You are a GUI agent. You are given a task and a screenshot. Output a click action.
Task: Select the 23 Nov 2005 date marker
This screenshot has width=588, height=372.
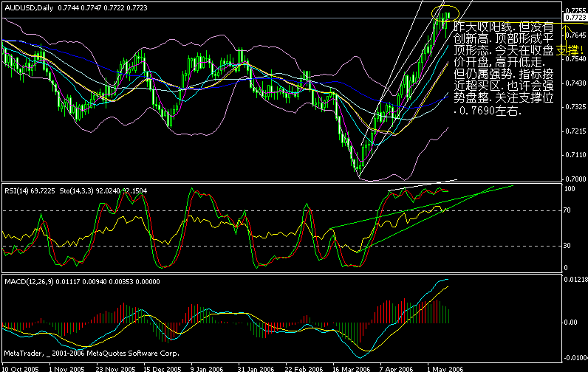click(115, 368)
